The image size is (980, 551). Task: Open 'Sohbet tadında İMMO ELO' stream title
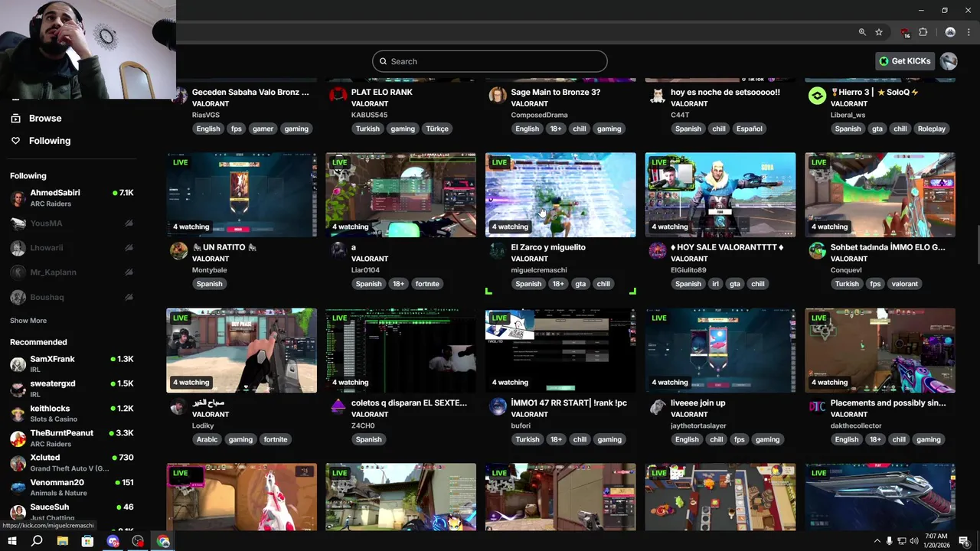[887, 247]
